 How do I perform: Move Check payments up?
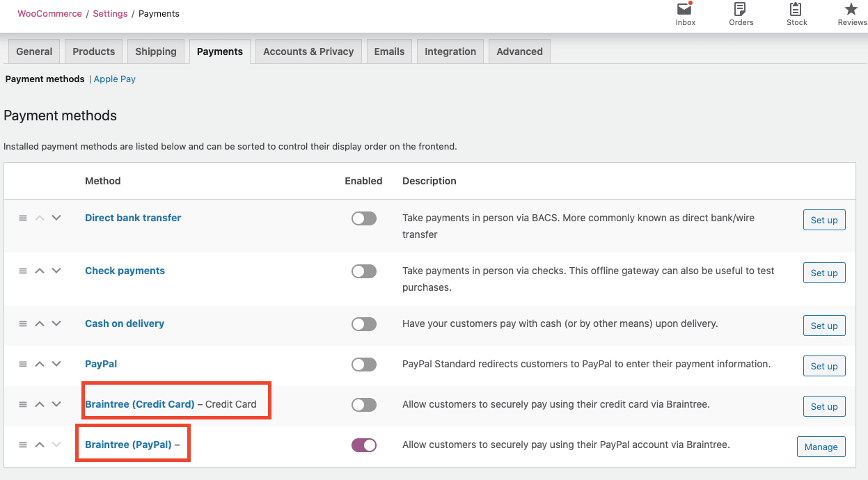[40, 271]
